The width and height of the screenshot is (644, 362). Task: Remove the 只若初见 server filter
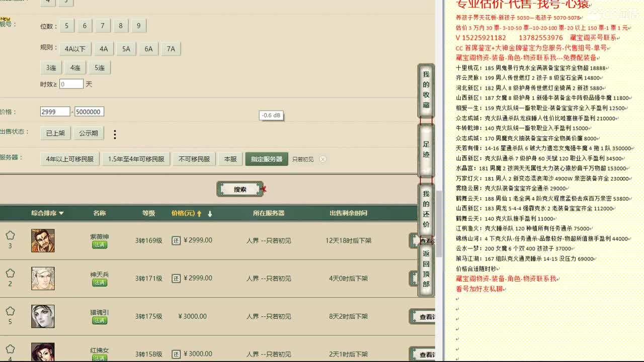tap(323, 159)
